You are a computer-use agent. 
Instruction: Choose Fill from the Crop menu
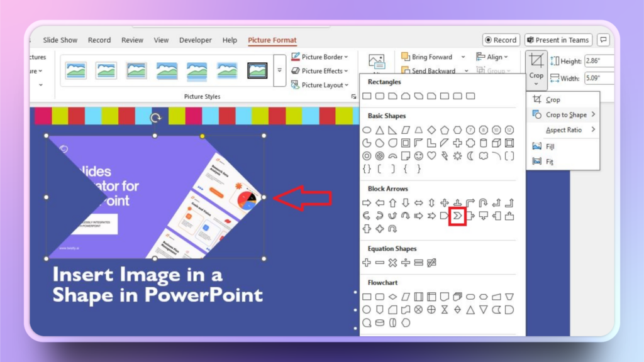pos(550,146)
